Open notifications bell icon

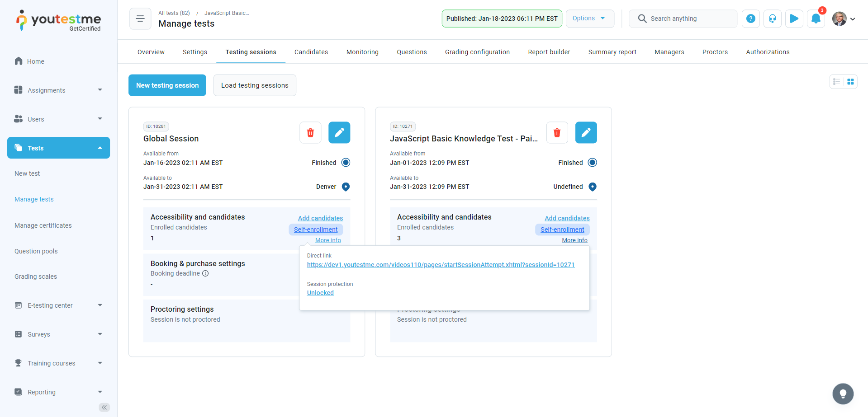pyautogui.click(x=816, y=19)
